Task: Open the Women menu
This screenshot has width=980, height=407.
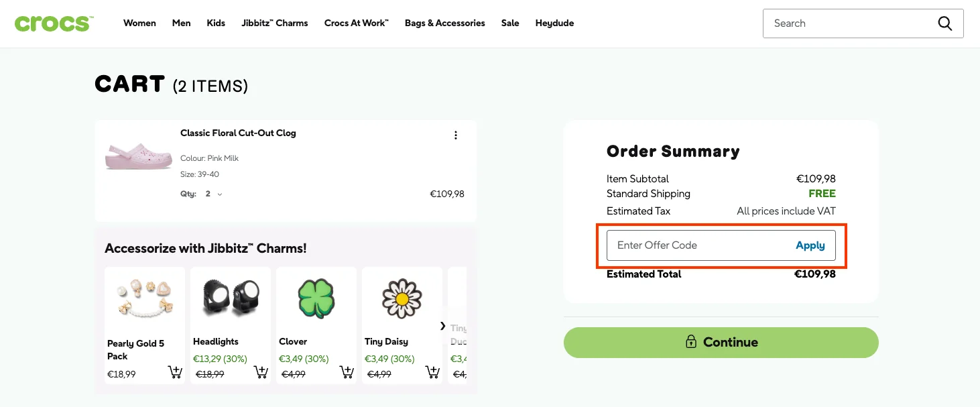Action: point(139,23)
